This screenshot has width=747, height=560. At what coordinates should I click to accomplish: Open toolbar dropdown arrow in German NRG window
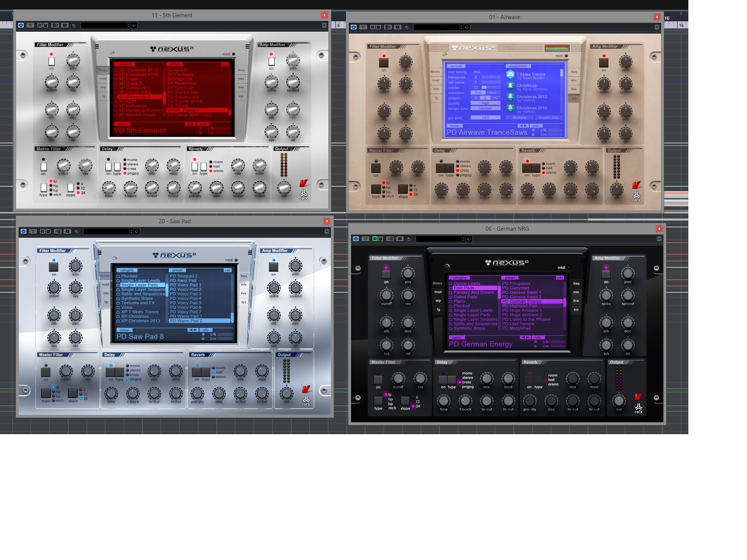point(659,239)
